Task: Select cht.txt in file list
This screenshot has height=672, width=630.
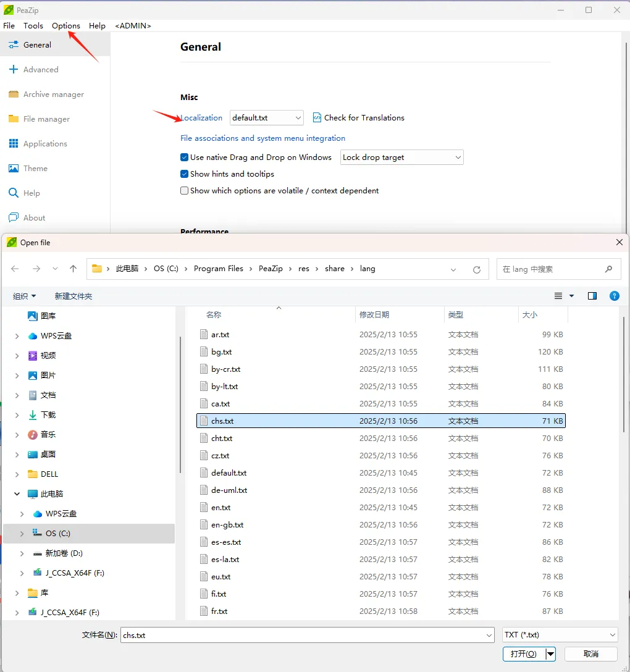Action: point(381,438)
